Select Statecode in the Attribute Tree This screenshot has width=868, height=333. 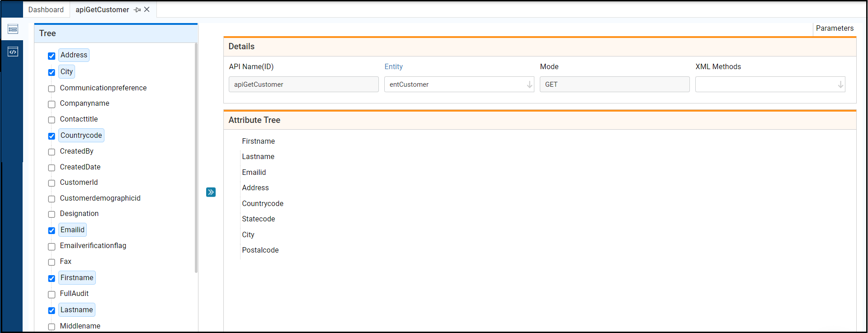coord(258,219)
